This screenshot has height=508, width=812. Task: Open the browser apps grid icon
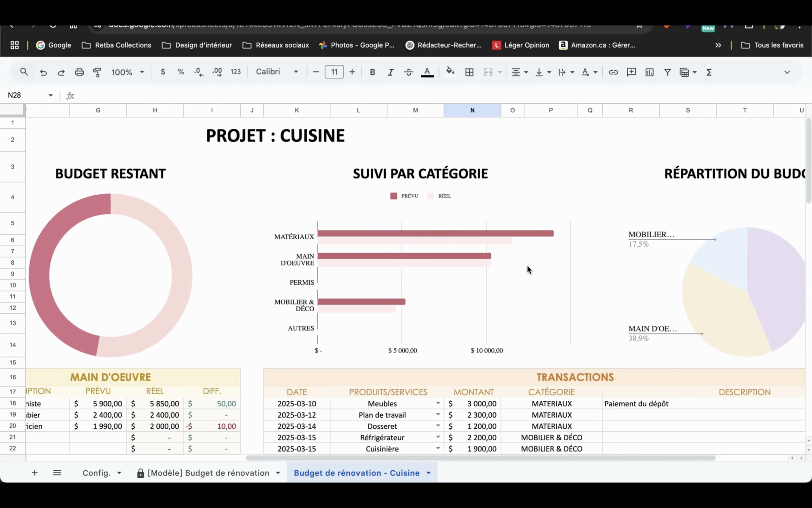[14, 45]
